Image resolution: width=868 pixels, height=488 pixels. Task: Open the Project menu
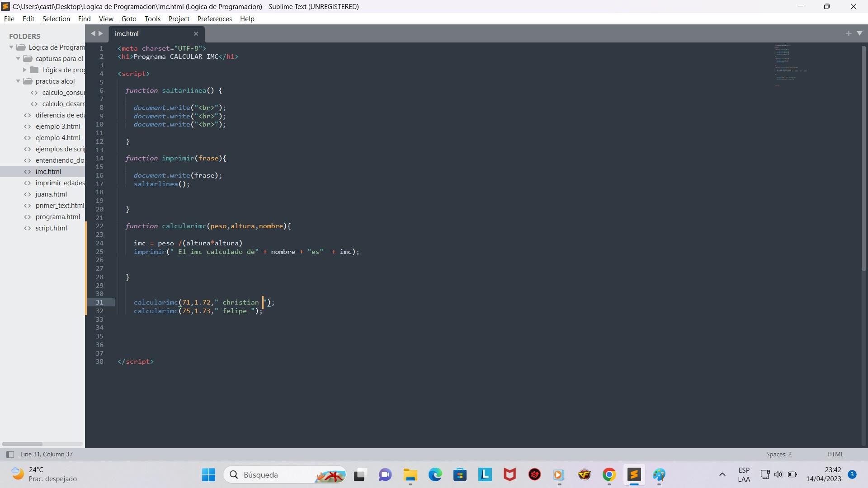pos(179,19)
